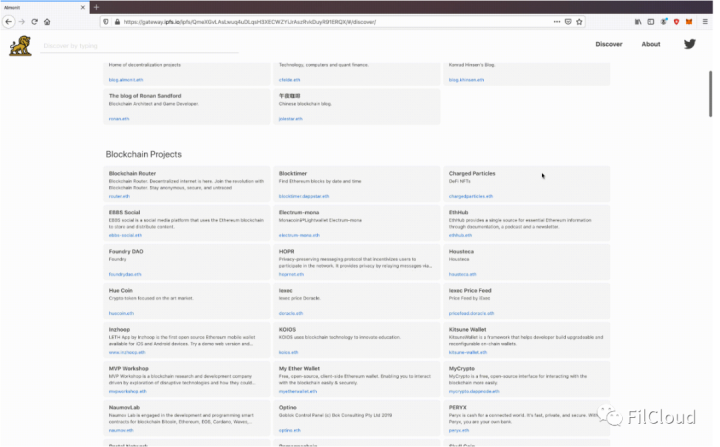Open the naumov.eth link
The image size is (720, 447).
pyautogui.click(x=121, y=430)
